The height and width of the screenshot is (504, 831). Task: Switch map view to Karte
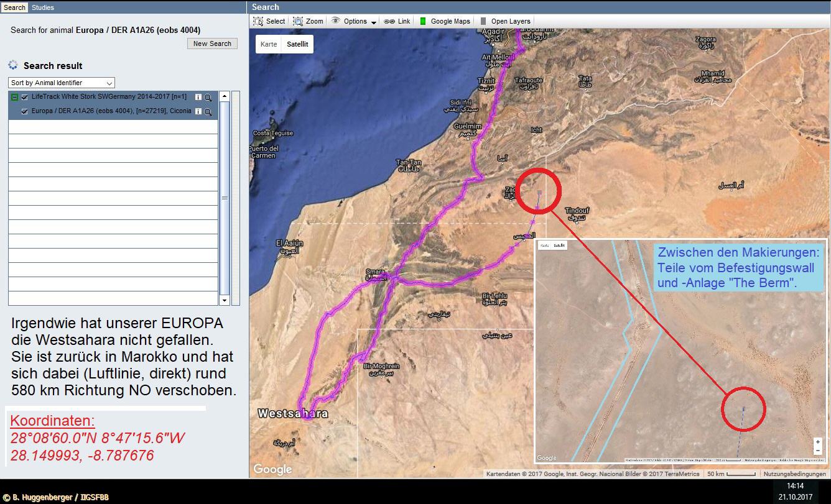(269, 45)
